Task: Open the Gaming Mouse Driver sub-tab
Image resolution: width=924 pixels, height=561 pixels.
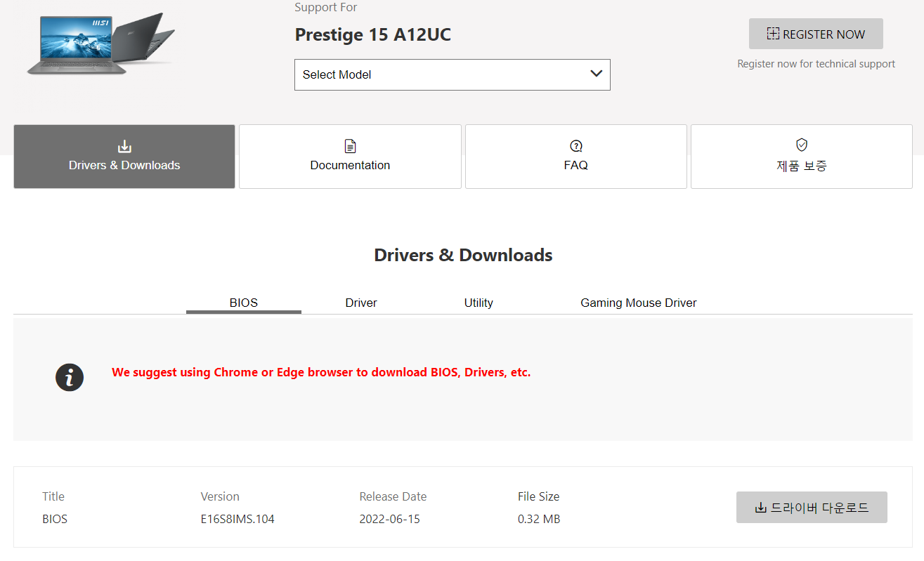Action: (639, 303)
